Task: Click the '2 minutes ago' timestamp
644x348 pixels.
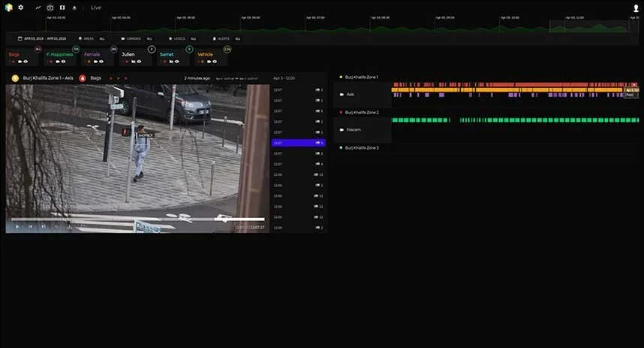Action: click(197, 78)
